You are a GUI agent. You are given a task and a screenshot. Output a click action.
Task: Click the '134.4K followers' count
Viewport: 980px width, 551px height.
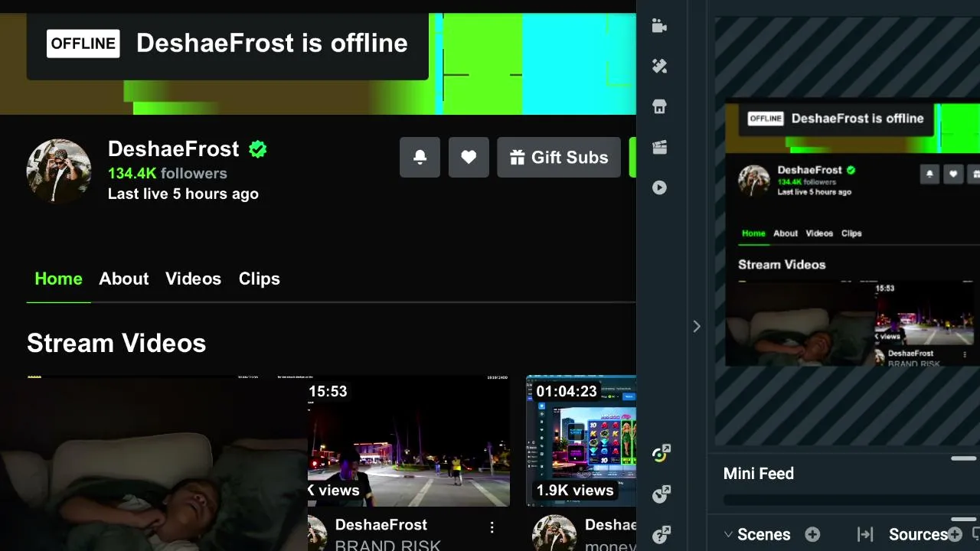[168, 173]
